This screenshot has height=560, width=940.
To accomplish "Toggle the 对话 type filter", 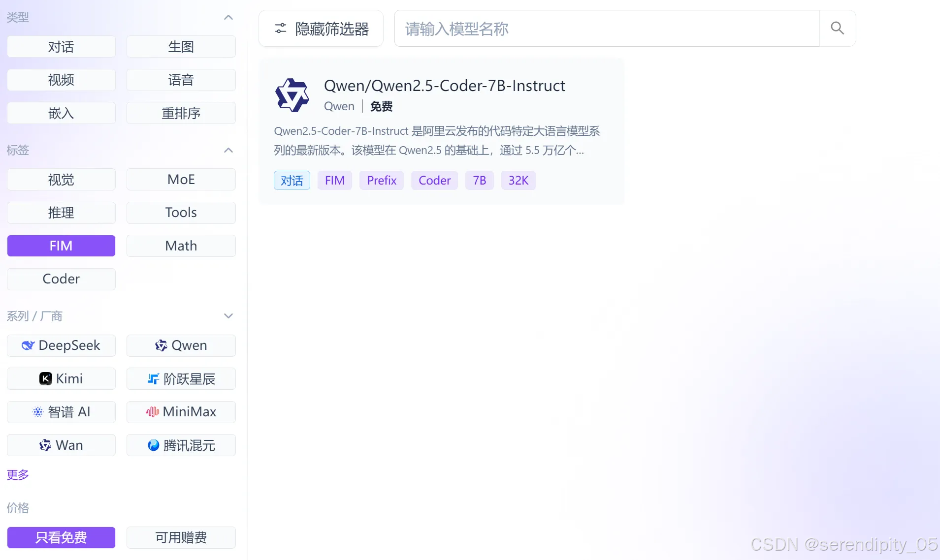I will [x=61, y=47].
